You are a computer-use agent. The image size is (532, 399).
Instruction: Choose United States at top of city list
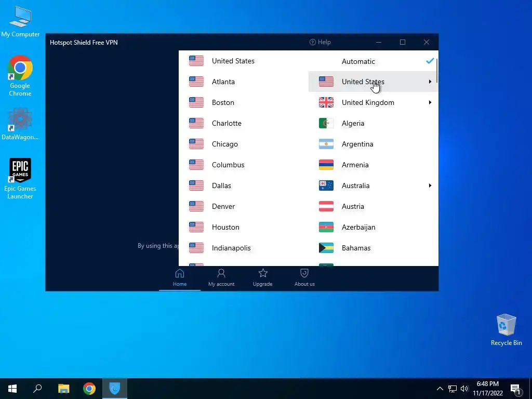(244, 61)
